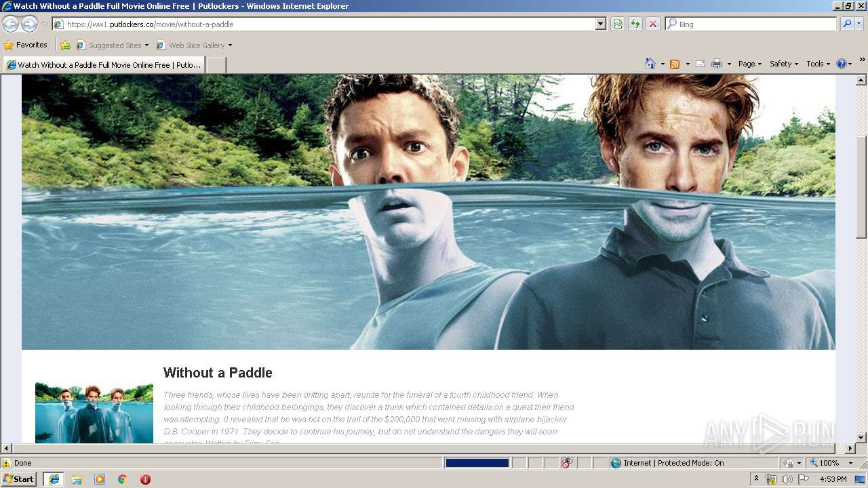Image resolution: width=868 pixels, height=488 pixels.
Task: Click Internet Explorer taskbar icon
Action: point(54,479)
